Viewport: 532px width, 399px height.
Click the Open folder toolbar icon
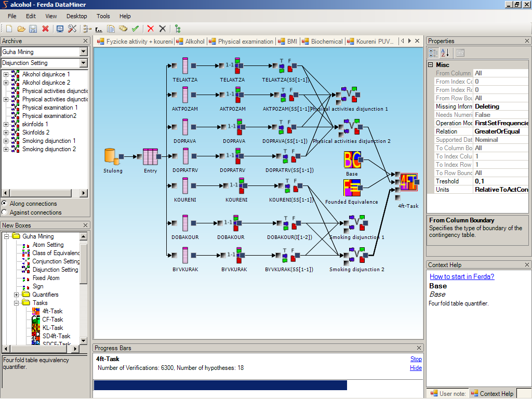(x=21, y=29)
